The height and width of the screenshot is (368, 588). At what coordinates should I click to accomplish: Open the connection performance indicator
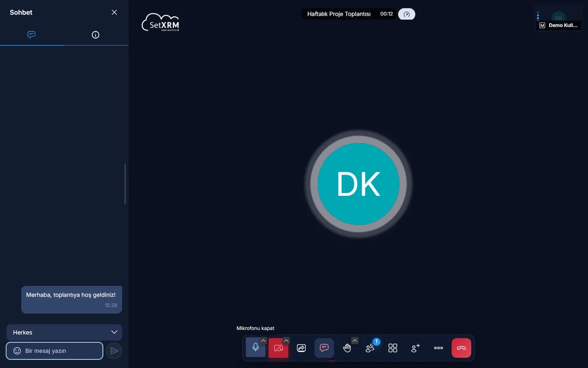tap(407, 14)
